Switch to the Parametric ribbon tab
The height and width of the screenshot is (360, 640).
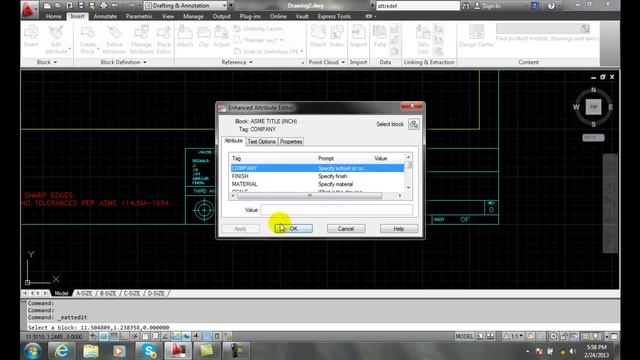coord(139,16)
